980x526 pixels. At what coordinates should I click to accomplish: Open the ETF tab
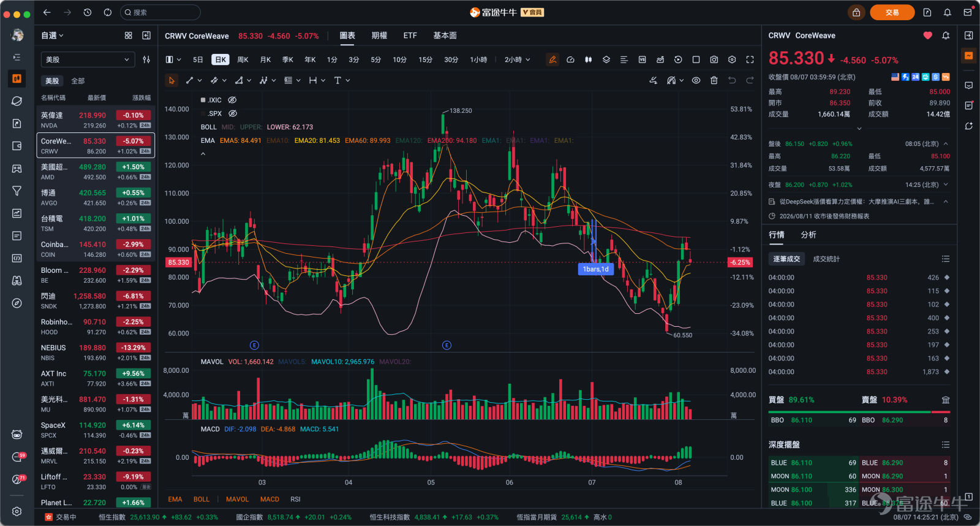[410, 36]
